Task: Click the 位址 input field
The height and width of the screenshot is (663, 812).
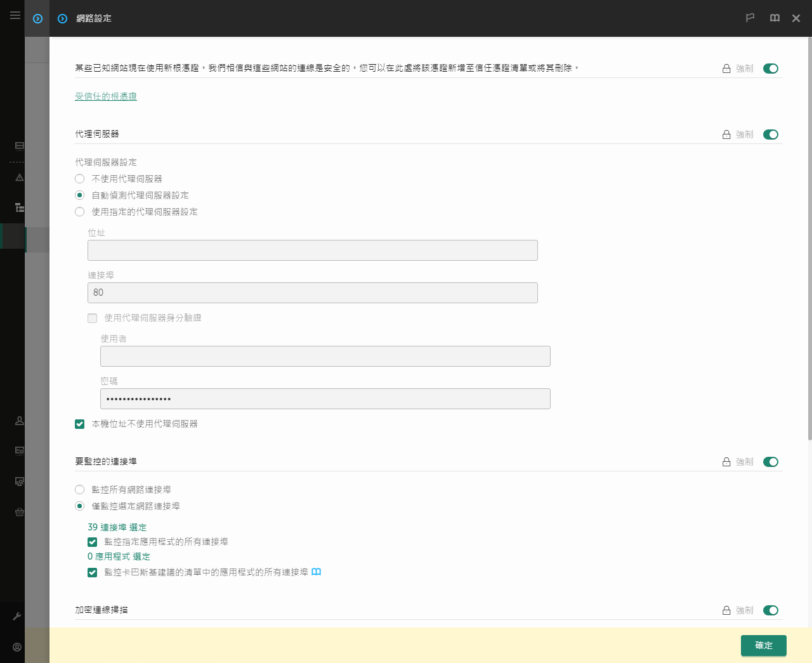Action: click(x=313, y=250)
